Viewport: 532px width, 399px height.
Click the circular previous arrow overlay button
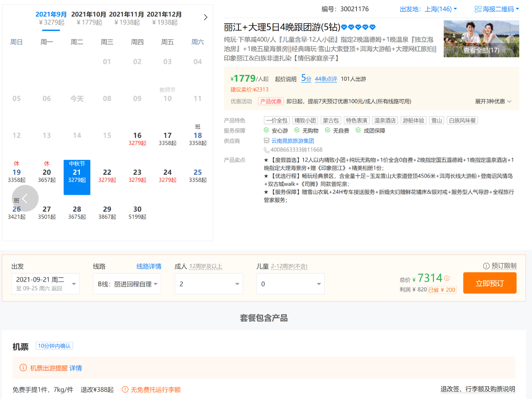click(25, 198)
